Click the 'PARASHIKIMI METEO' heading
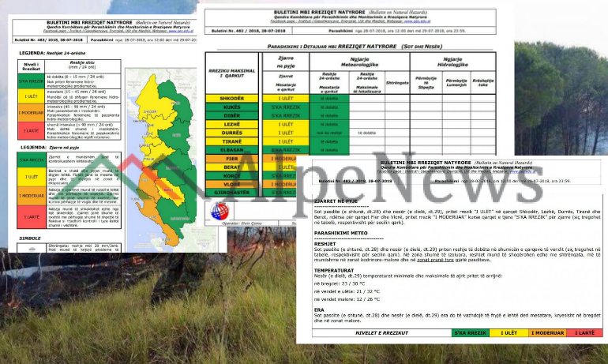608x364 pixels. [341, 233]
